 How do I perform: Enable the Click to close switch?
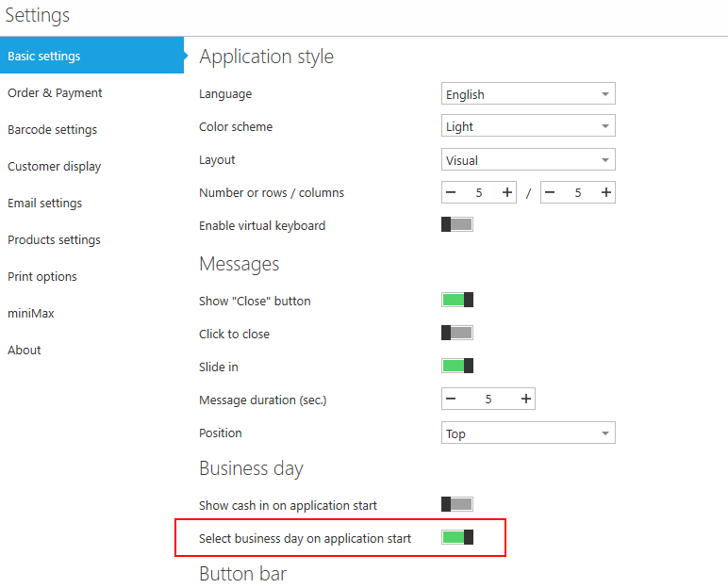[457, 334]
